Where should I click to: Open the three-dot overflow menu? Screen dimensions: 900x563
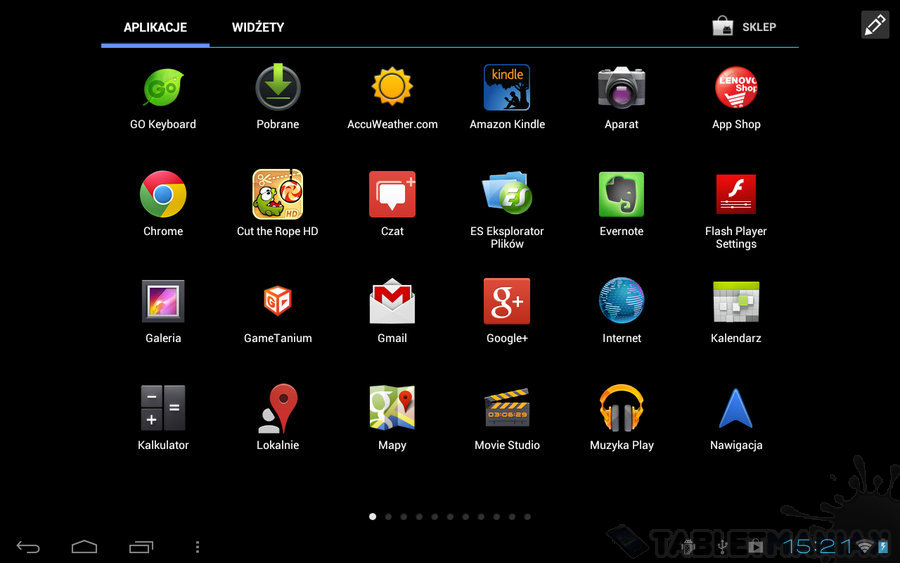197,547
